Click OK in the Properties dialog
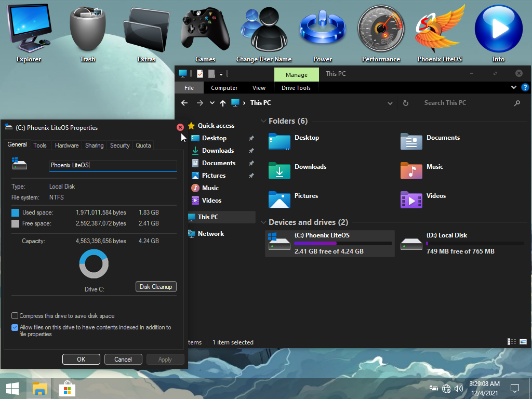The height and width of the screenshot is (399, 532). click(x=81, y=360)
